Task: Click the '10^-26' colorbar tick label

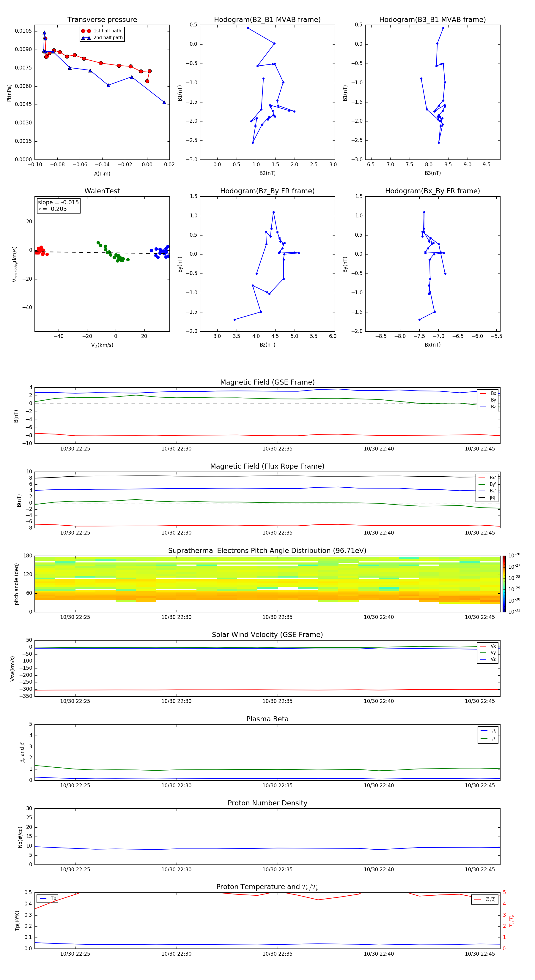Action: (x=514, y=555)
